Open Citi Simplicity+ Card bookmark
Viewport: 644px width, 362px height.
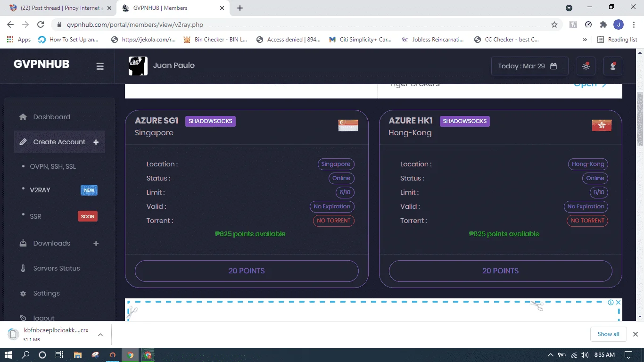[x=360, y=40]
